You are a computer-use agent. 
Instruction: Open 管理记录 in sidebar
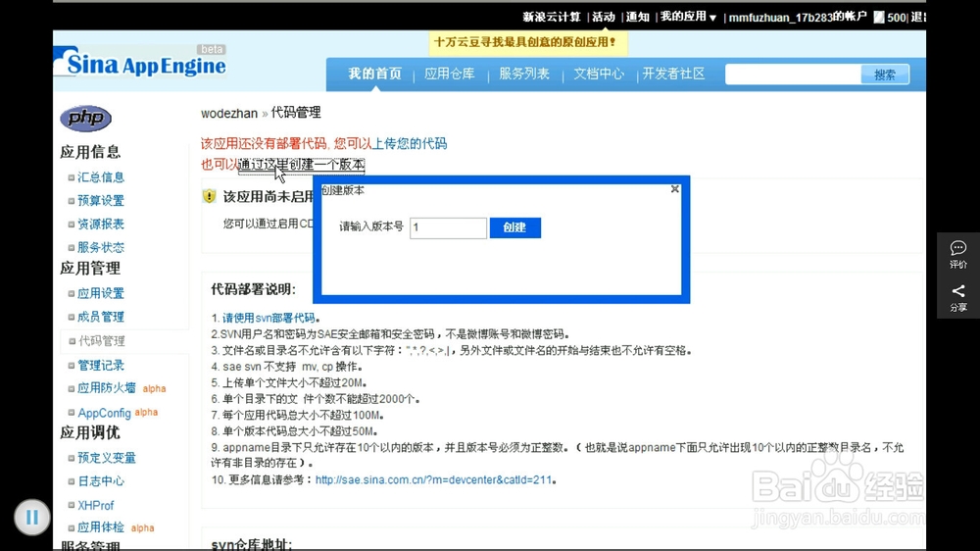click(x=101, y=365)
